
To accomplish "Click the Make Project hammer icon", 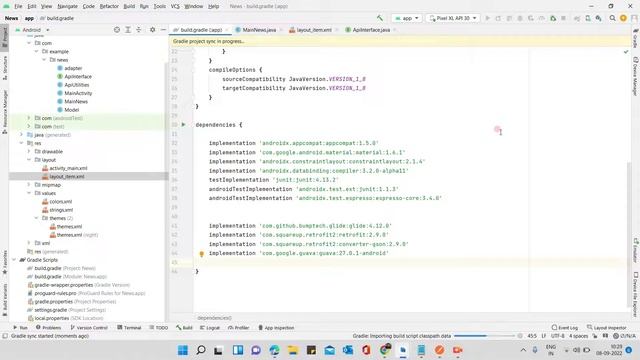I will click(x=380, y=18).
